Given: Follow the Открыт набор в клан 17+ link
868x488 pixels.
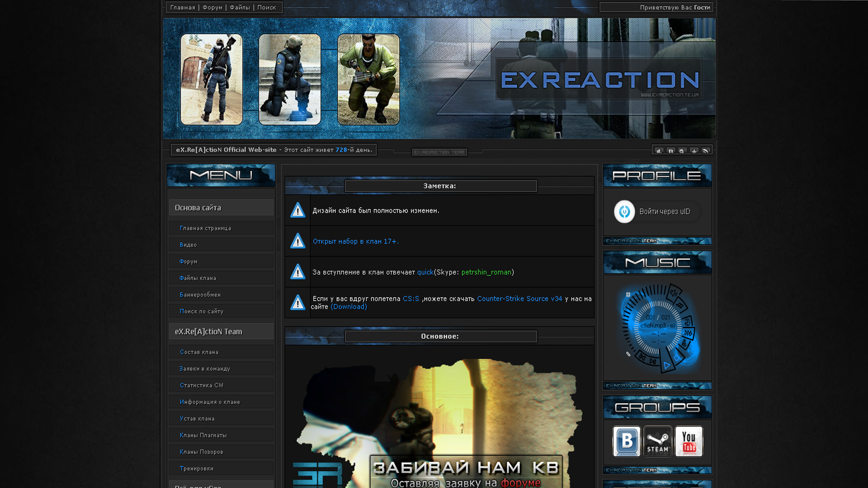Looking at the screenshot, I should coord(355,241).
